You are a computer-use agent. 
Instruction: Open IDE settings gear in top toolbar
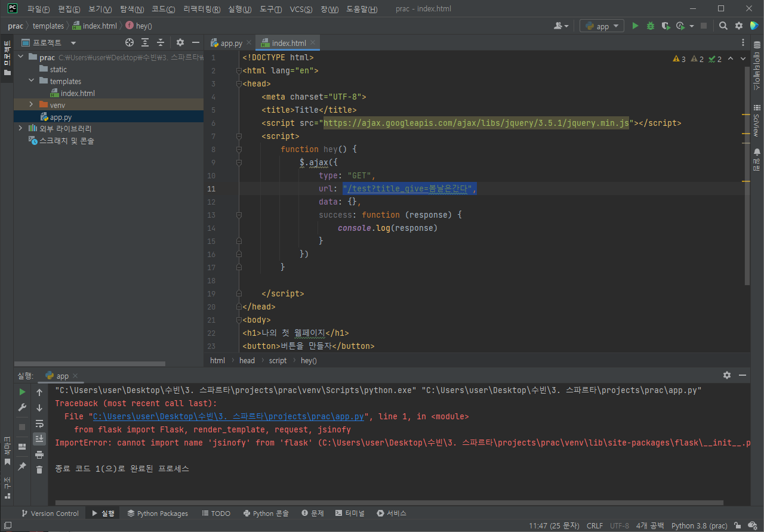tap(739, 26)
